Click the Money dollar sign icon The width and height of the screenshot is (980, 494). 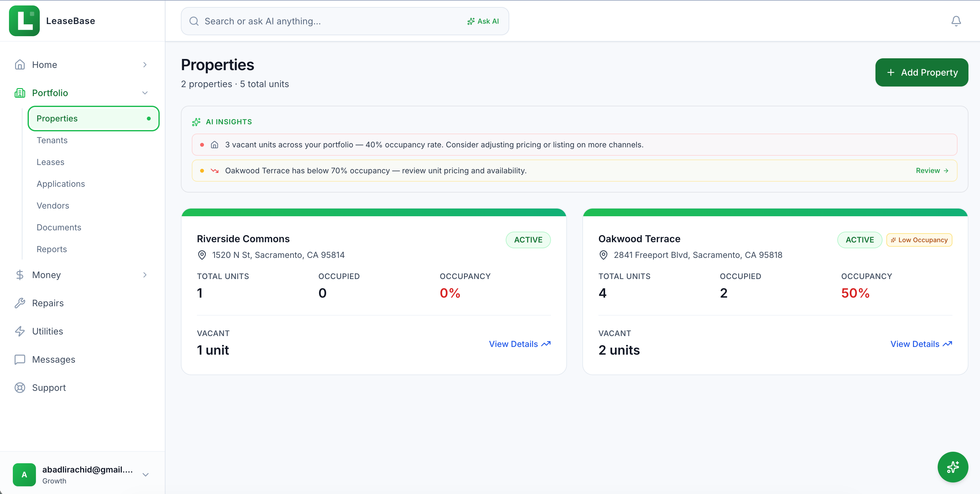click(20, 275)
